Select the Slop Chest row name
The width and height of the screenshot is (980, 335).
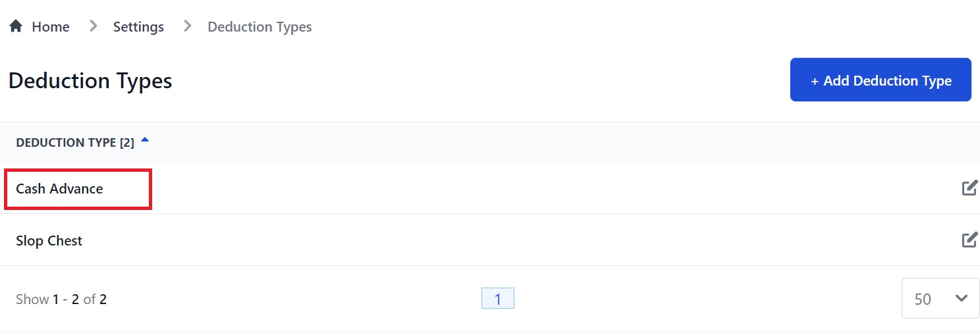[49, 241]
